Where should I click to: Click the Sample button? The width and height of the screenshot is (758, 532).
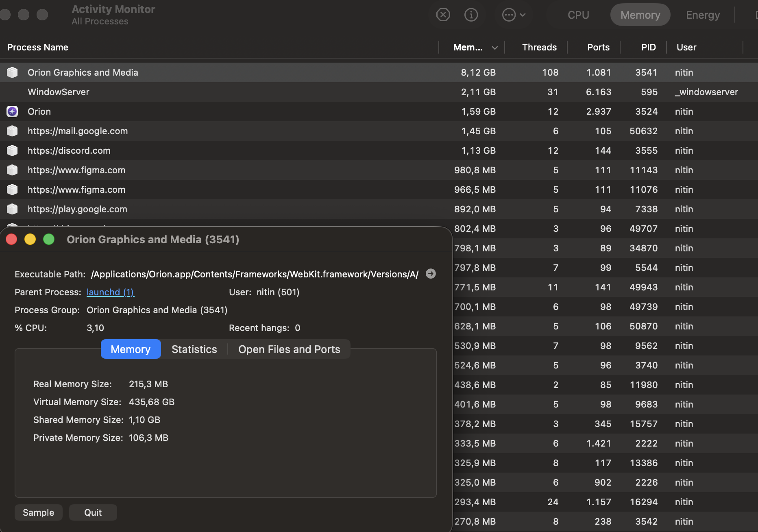pos(38,512)
